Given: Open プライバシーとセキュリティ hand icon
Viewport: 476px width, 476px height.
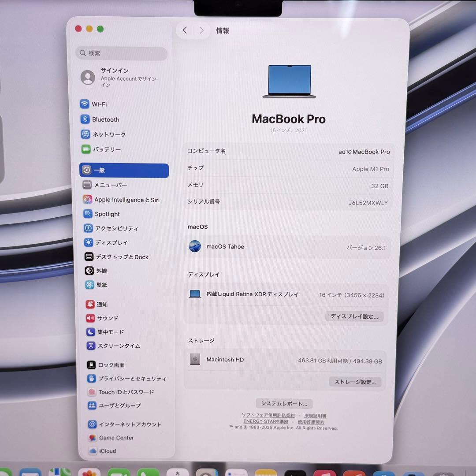Looking at the screenshot, I should [x=92, y=378].
